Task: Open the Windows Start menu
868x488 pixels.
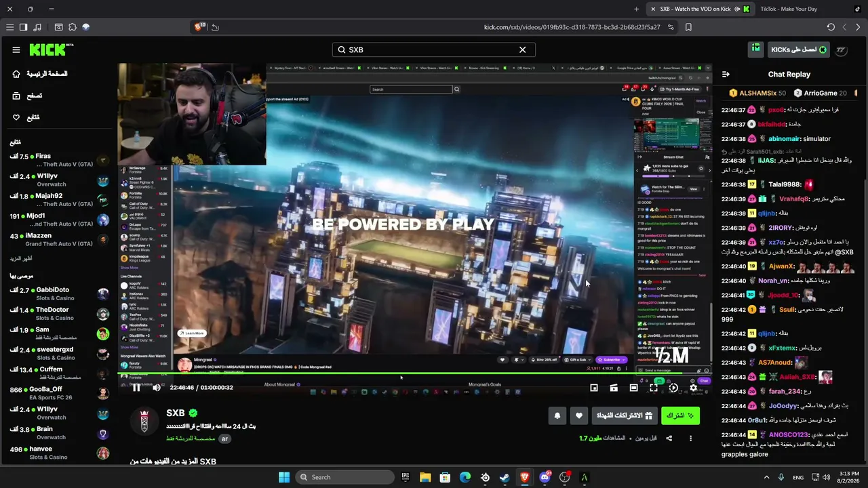Action: click(x=284, y=477)
